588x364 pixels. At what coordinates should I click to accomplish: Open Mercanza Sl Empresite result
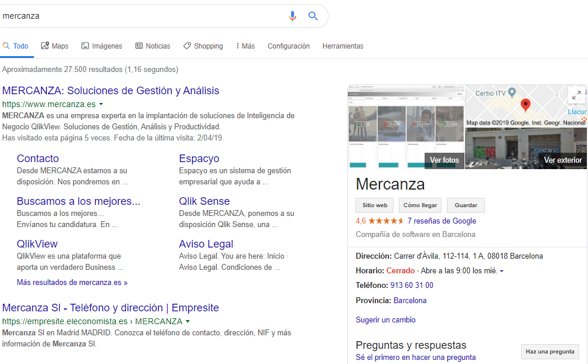point(111,307)
